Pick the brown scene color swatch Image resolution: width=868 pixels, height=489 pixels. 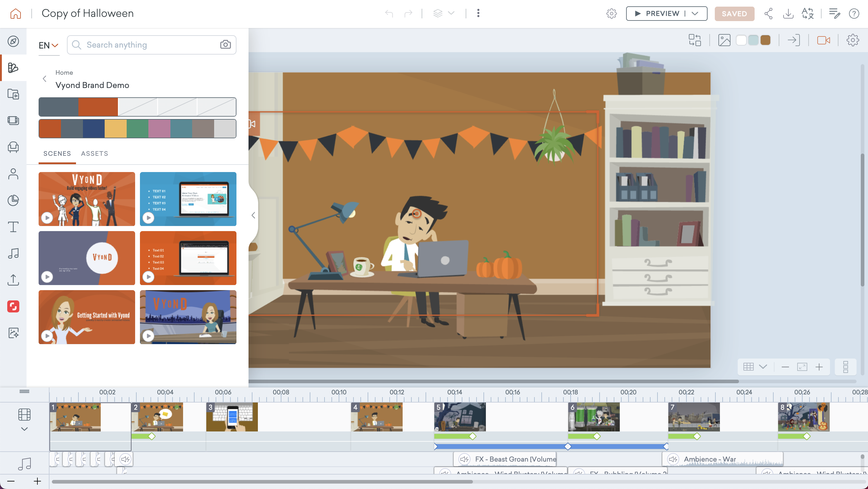pos(765,40)
